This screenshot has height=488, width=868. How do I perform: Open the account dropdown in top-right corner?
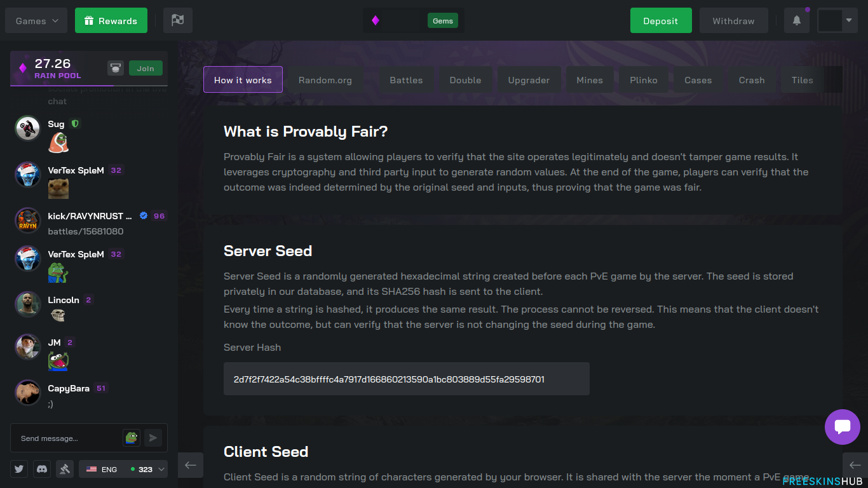(837, 20)
